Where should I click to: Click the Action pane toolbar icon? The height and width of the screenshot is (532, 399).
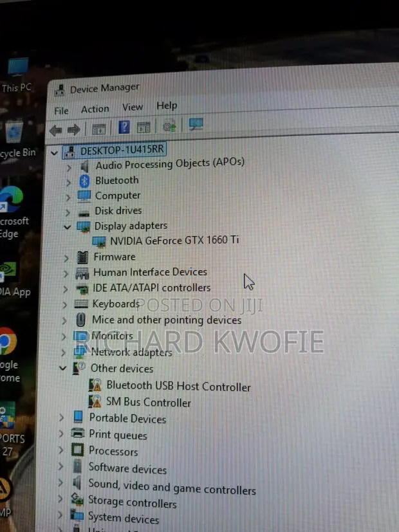point(144,127)
